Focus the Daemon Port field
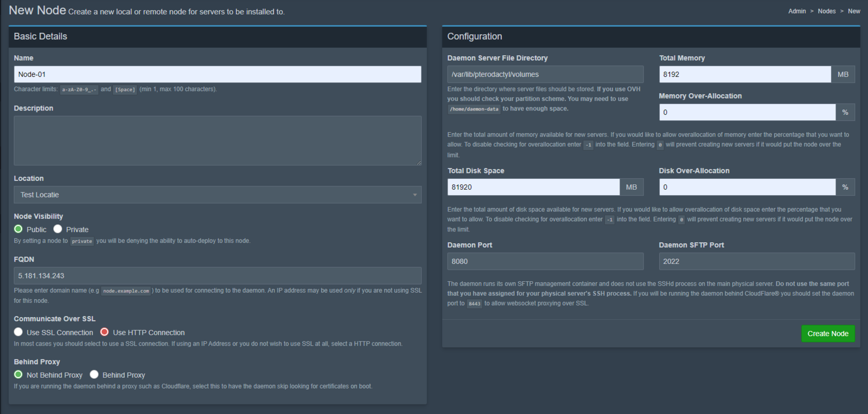 point(545,261)
